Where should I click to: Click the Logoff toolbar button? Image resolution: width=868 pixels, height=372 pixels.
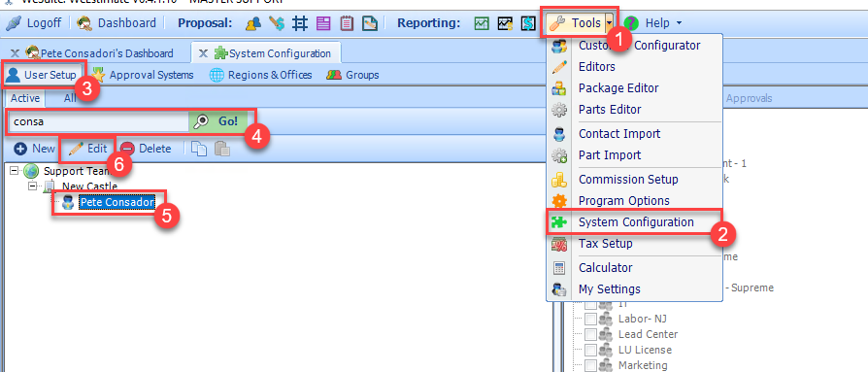pos(35,23)
